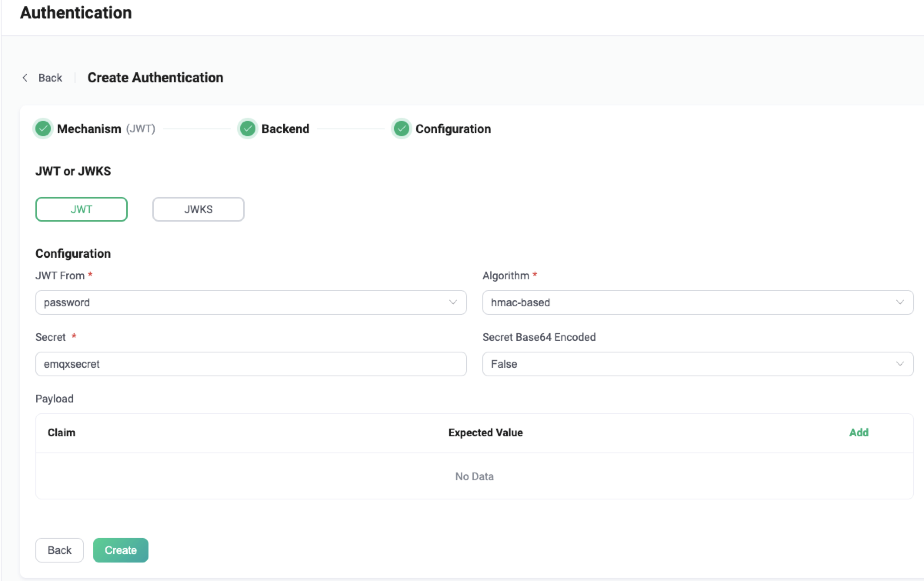Select the JWT option button

click(x=81, y=209)
